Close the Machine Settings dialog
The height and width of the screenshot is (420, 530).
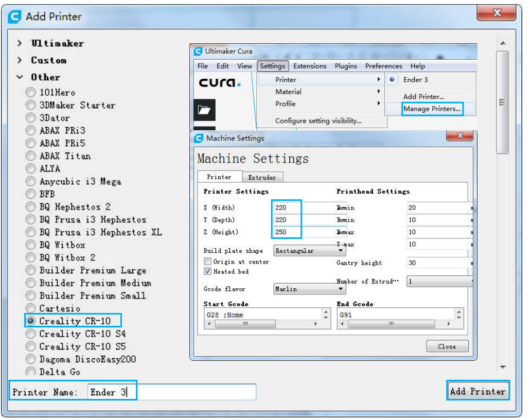460,135
